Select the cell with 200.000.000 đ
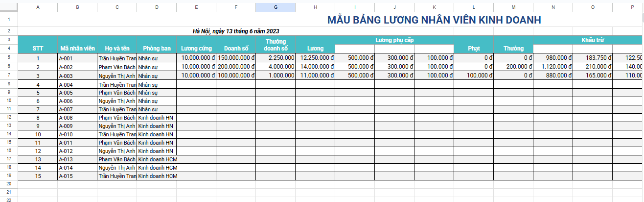644x202 pixels. pyautogui.click(x=236, y=67)
